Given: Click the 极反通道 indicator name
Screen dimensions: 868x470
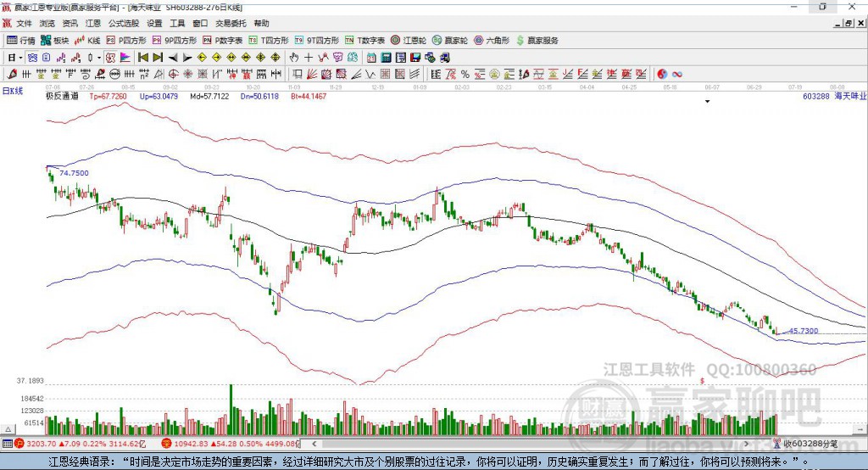Looking at the screenshot, I should pos(62,96).
